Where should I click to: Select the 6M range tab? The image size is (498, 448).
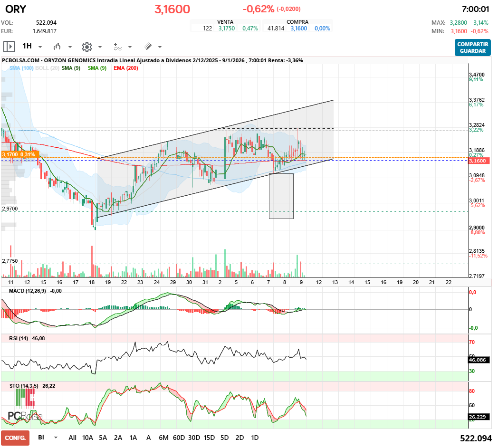(163, 437)
